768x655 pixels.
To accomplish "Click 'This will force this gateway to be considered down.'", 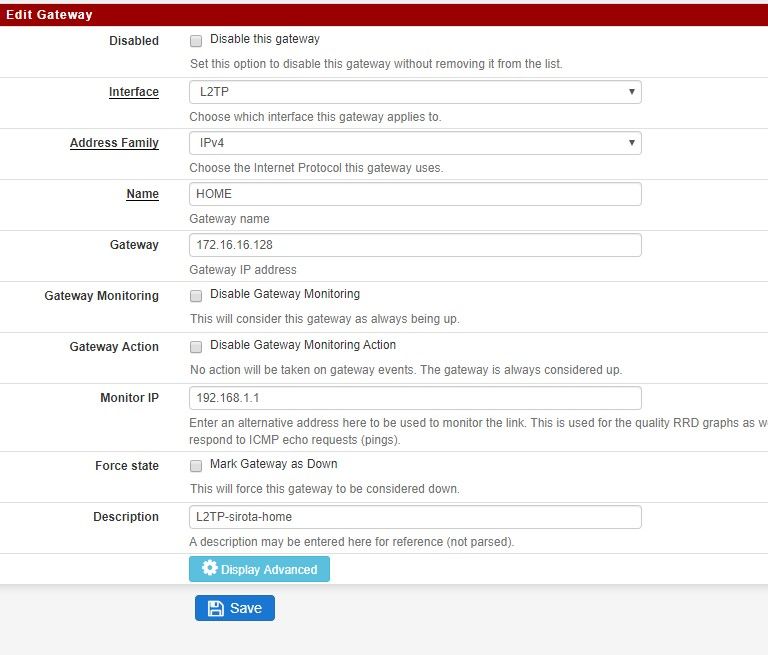I will [x=325, y=488].
